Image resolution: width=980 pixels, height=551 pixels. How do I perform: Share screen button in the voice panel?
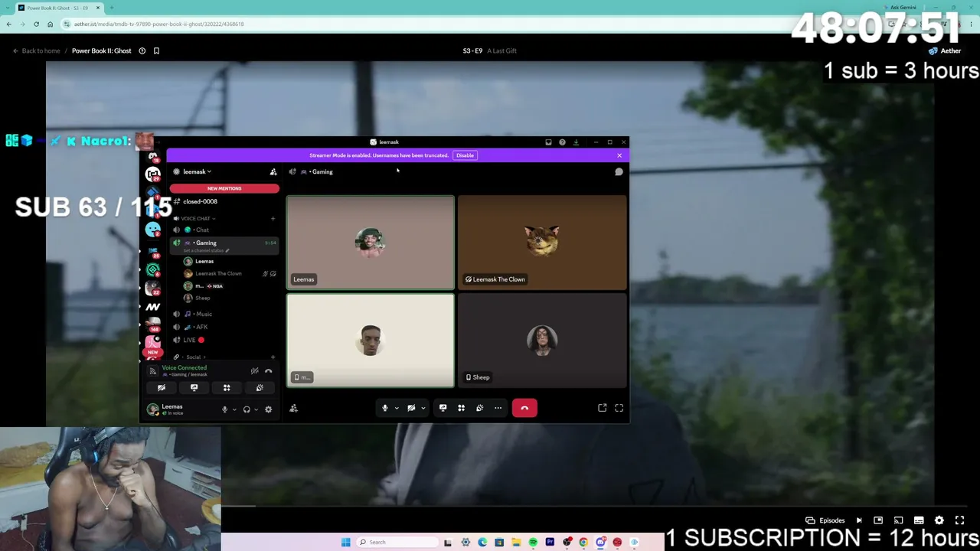pos(194,388)
